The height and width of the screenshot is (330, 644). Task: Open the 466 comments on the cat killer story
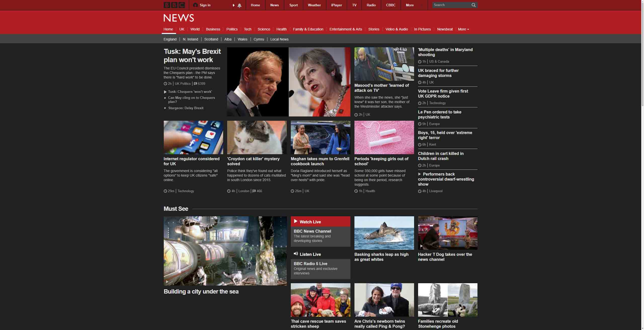[257, 191]
